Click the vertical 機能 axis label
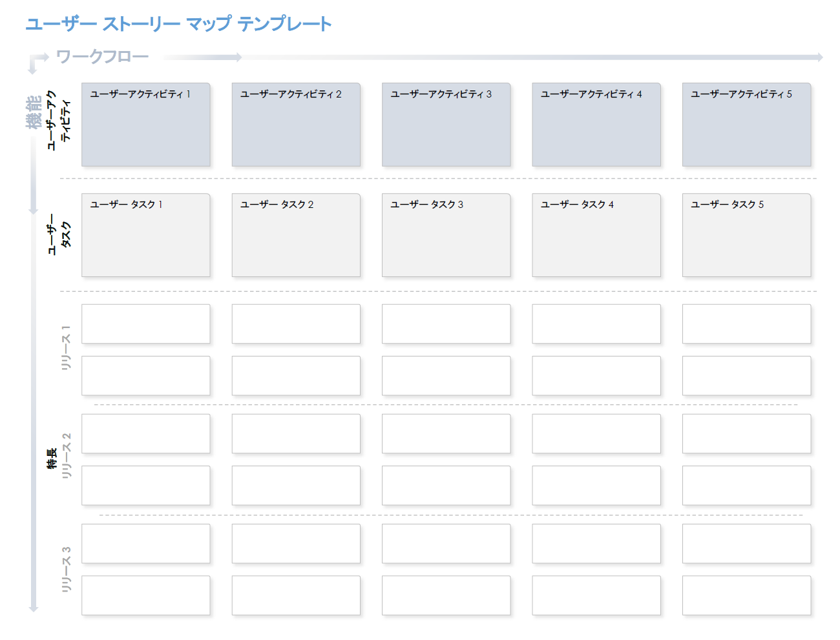This screenshot has width=840, height=640. pyautogui.click(x=34, y=112)
